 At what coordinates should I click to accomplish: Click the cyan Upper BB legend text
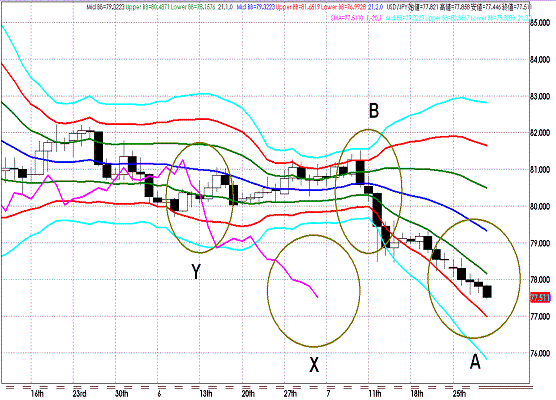(447, 17)
